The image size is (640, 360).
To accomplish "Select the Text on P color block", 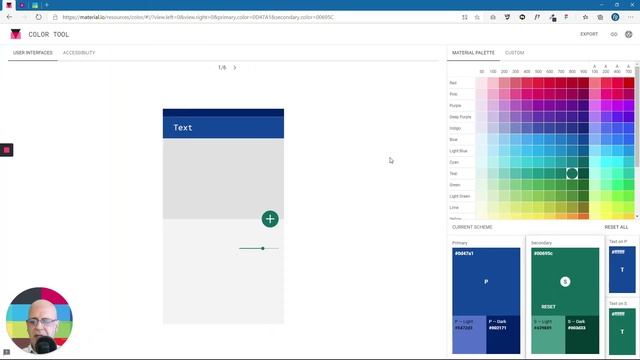I will (622, 269).
